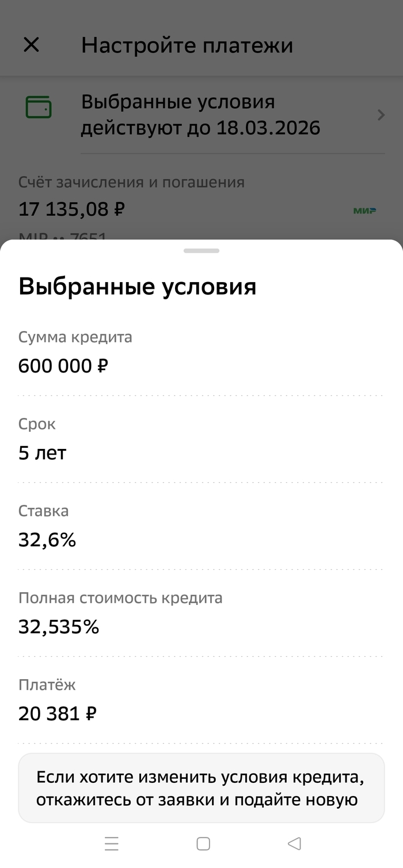Tap the 'Настройте платежи' header title

pyautogui.click(x=187, y=45)
